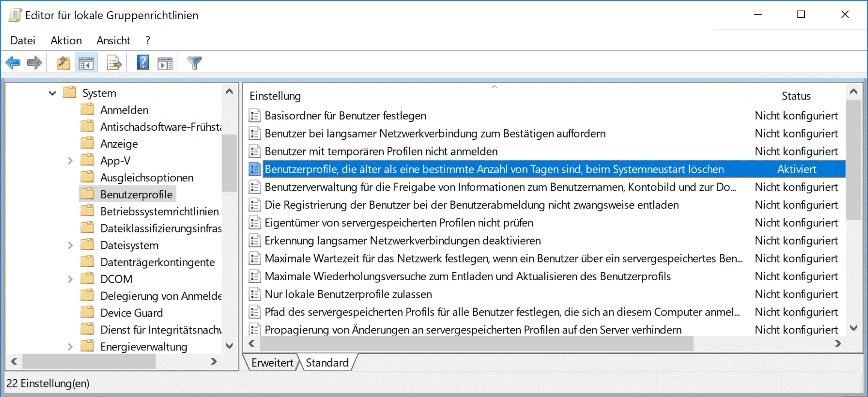
Task: Toggle the action pane toolbar icon
Action: click(x=165, y=63)
